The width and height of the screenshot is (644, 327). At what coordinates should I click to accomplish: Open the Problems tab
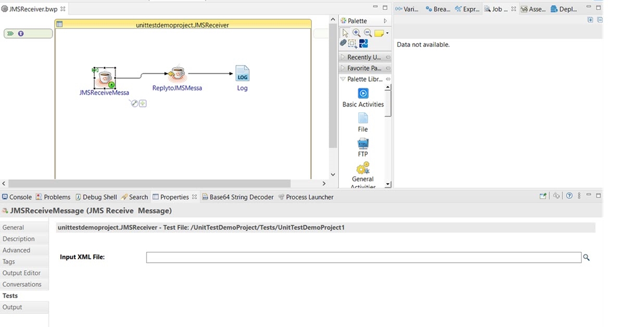53,197
